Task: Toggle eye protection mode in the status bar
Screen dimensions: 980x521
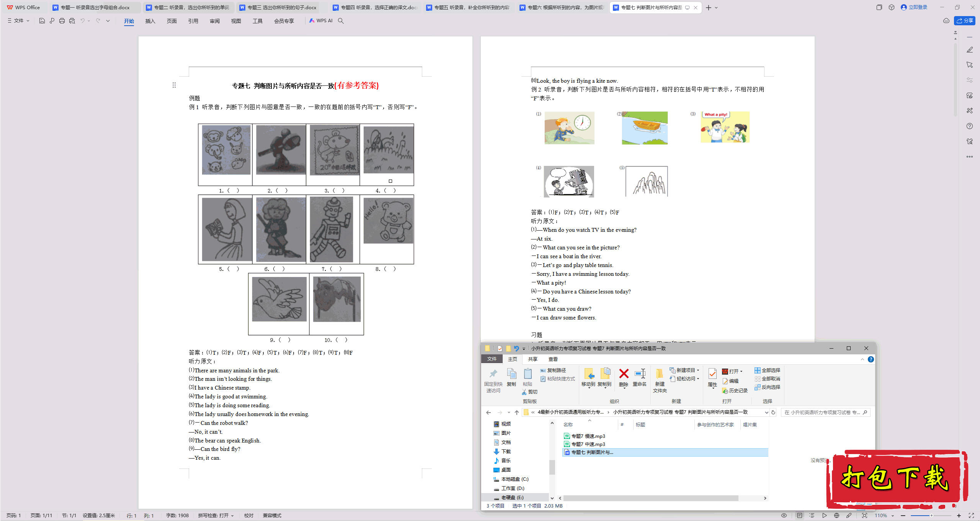Action: click(x=784, y=515)
